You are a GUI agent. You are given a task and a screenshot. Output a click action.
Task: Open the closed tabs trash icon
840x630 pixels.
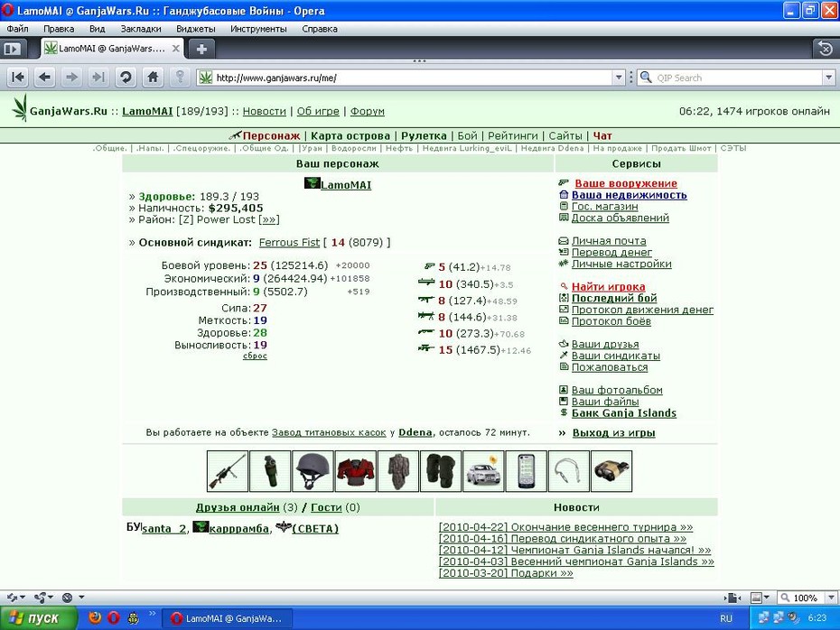point(826,50)
